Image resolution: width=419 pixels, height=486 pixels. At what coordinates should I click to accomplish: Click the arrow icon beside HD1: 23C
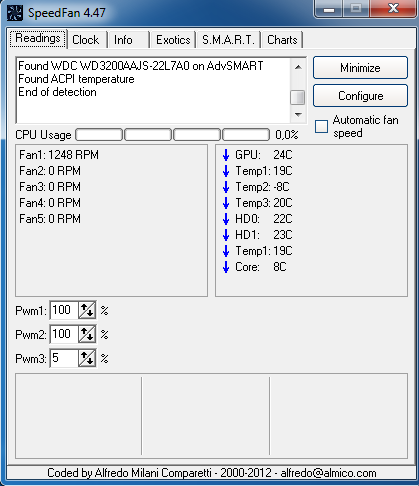pos(226,235)
